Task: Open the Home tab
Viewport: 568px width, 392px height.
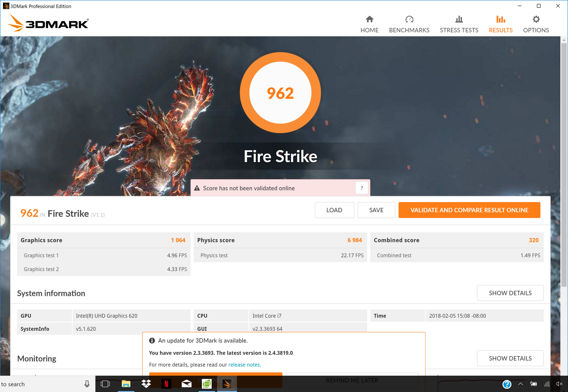Action: [x=370, y=24]
